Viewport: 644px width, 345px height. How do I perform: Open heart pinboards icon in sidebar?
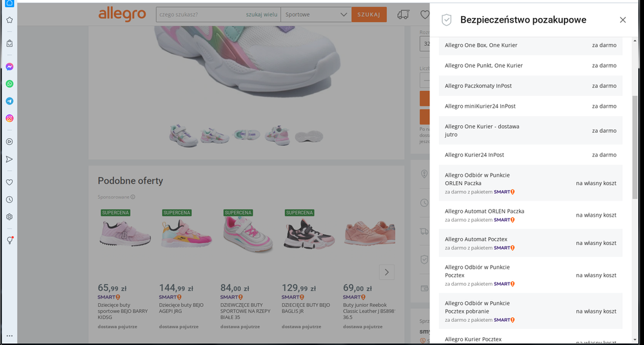10,182
